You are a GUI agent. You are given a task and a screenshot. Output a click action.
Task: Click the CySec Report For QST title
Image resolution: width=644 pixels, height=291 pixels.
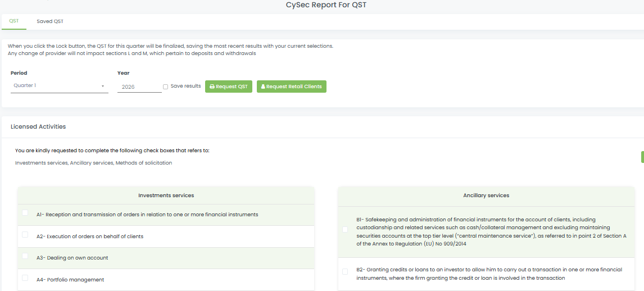coord(326,5)
